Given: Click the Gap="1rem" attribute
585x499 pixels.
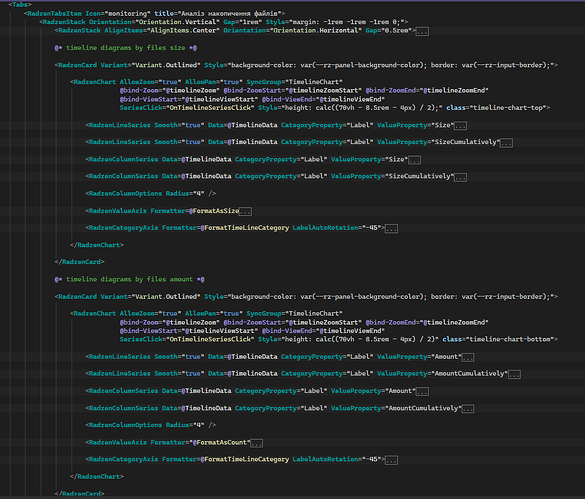Looking at the screenshot, I should point(243,22).
